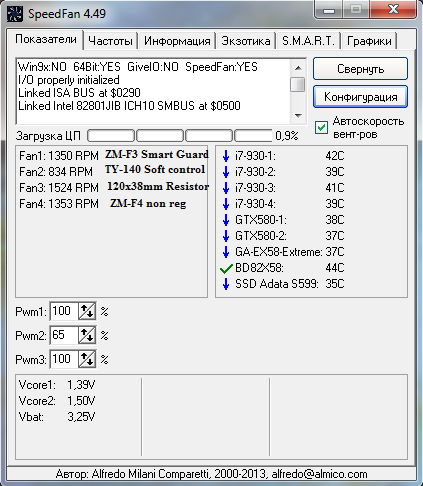Click the 120x38mm Resistor label
This screenshot has height=486, width=423.
click(158, 186)
